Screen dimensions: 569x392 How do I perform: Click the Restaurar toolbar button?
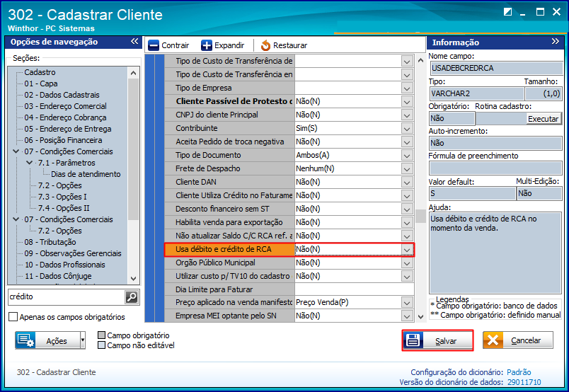[x=284, y=45]
